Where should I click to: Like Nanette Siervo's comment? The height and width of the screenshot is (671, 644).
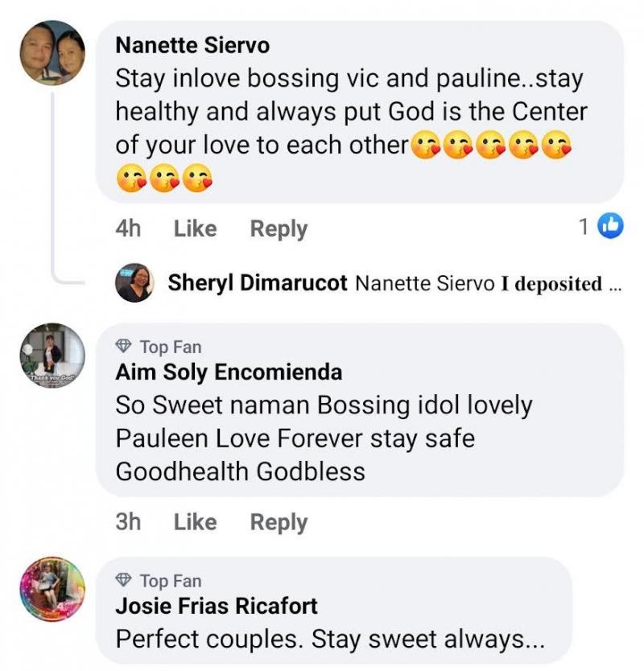click(195, 228)
